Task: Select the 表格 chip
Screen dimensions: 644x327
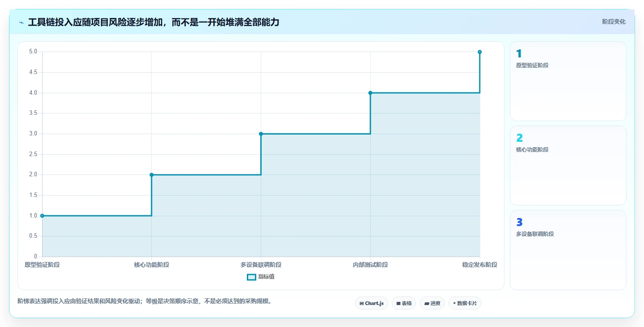Action: tap(404, 303)
